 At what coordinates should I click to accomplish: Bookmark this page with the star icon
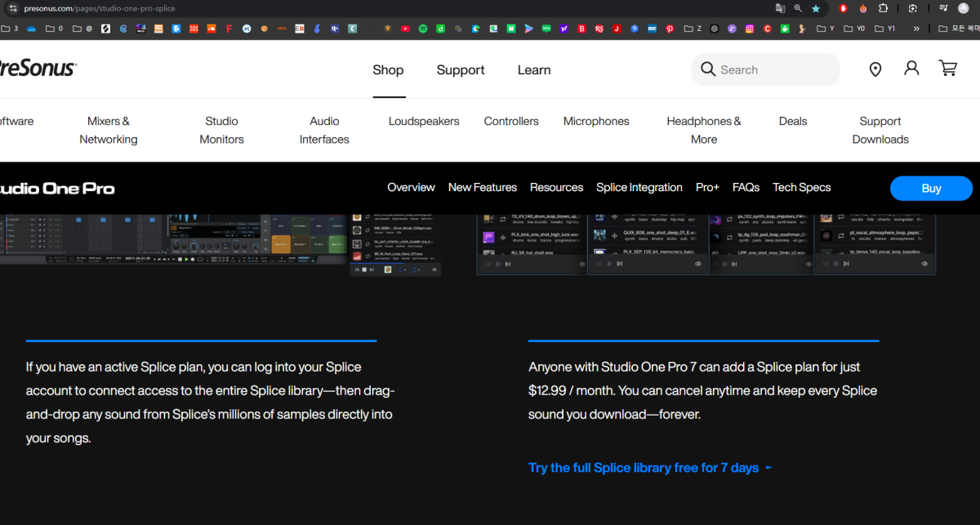pyautogui.click(x=816, y=8)
